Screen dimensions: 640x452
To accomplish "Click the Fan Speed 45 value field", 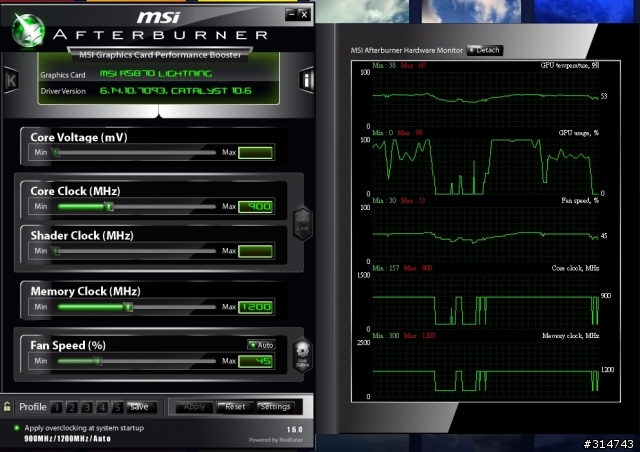I will (256, 361).
